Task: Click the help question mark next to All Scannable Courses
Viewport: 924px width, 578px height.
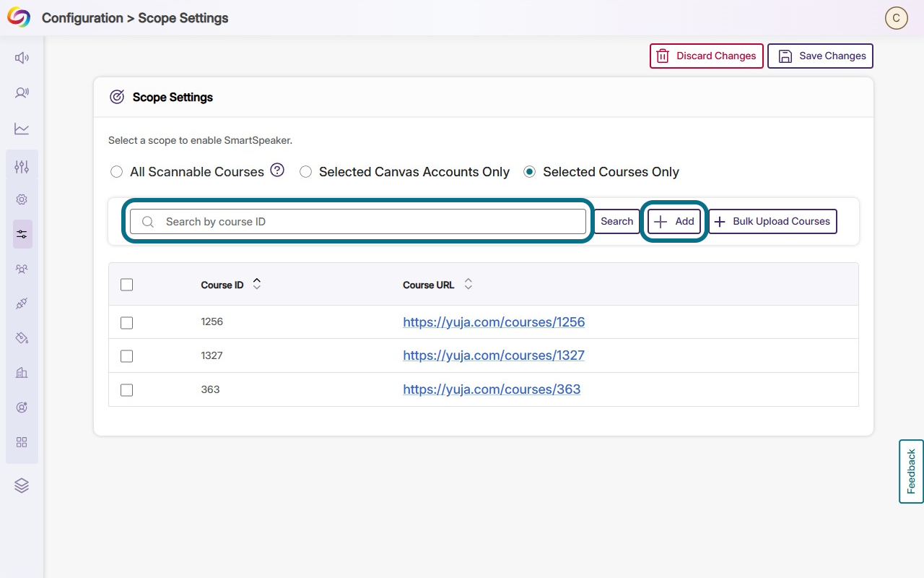Action: [x=277, y=171]
